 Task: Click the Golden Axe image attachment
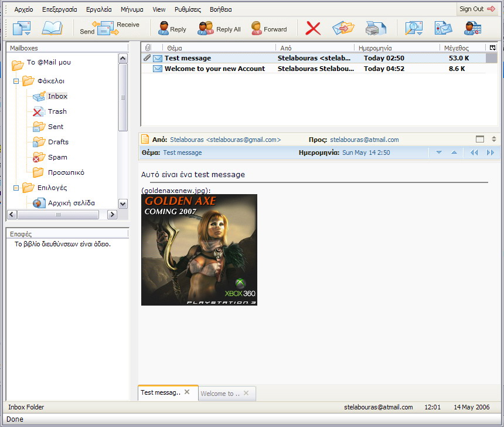pos(199,249)
